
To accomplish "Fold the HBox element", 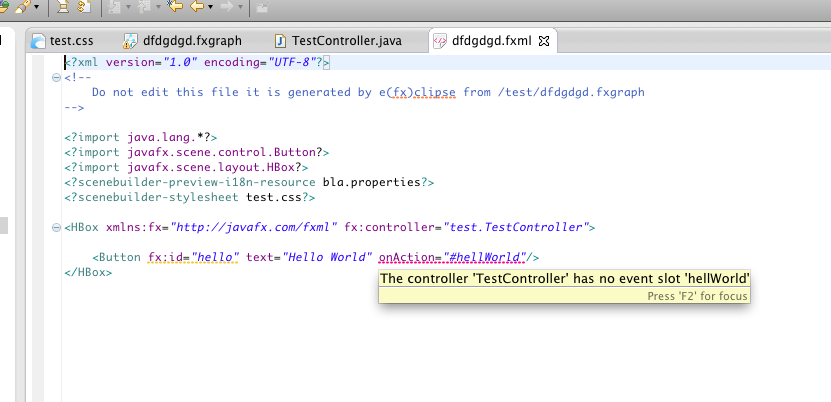I will pyautogui.click(x=56, y=227).
